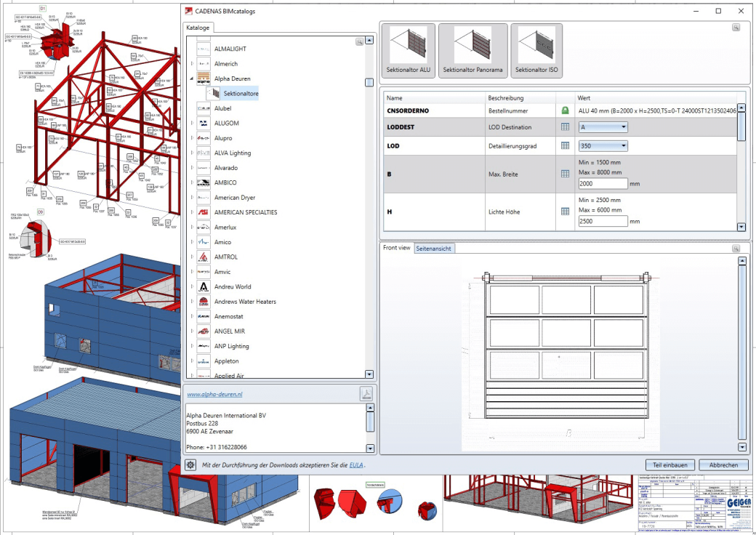Select the Appleton catalog entry
Screen dimensions: 756x535
(227, 361)
